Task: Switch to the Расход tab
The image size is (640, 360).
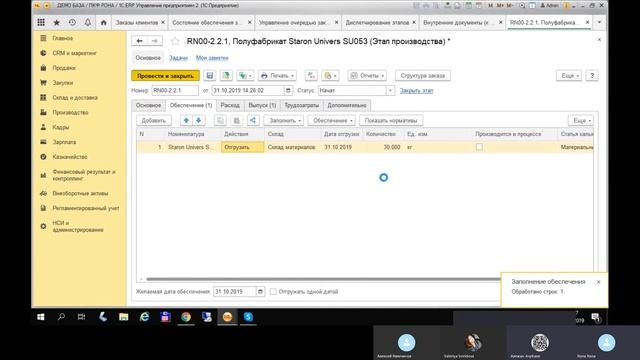Action: coord(230,105)
